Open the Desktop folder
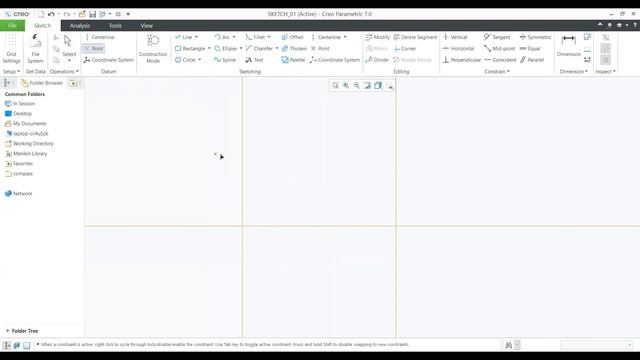This screenshot has width=640, height=360. pyautogui.click(x=18, y=113)
